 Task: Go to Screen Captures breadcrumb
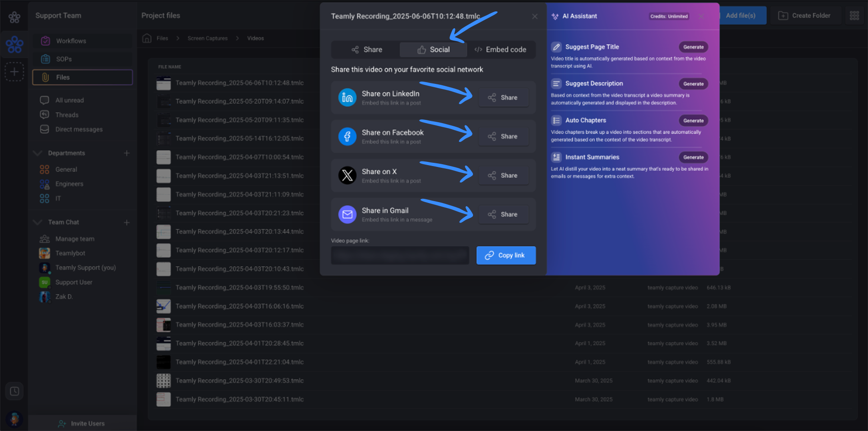pyautogui.click(x=207, y=38)
